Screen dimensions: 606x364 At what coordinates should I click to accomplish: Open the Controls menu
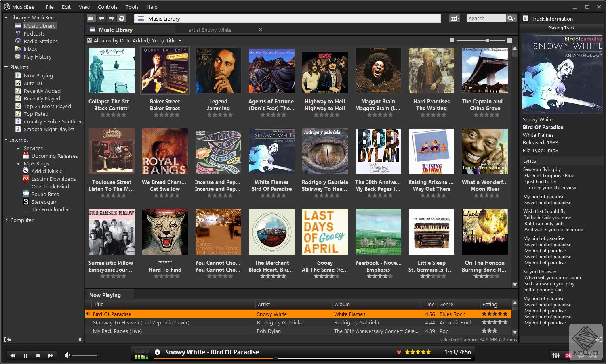click(107, 7)
